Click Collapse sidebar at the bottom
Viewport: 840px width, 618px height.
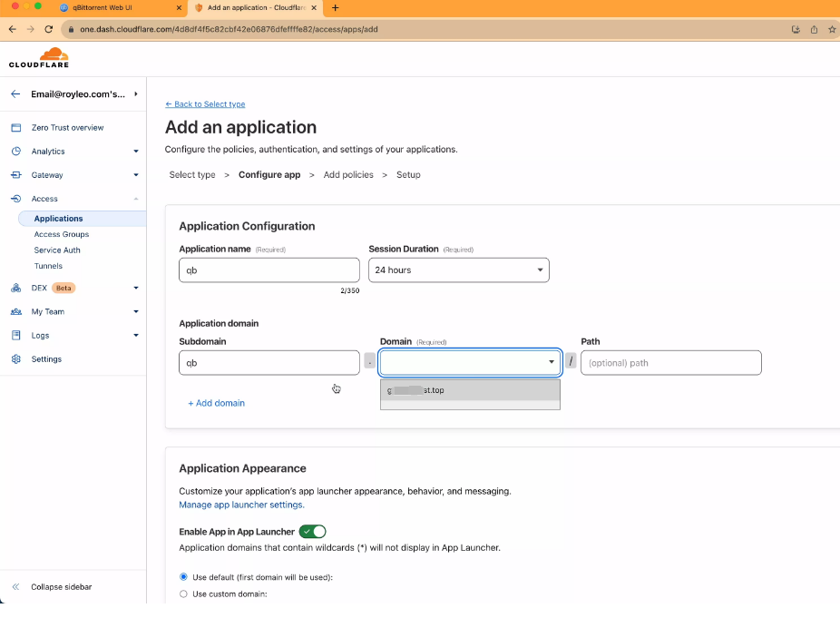60,587
